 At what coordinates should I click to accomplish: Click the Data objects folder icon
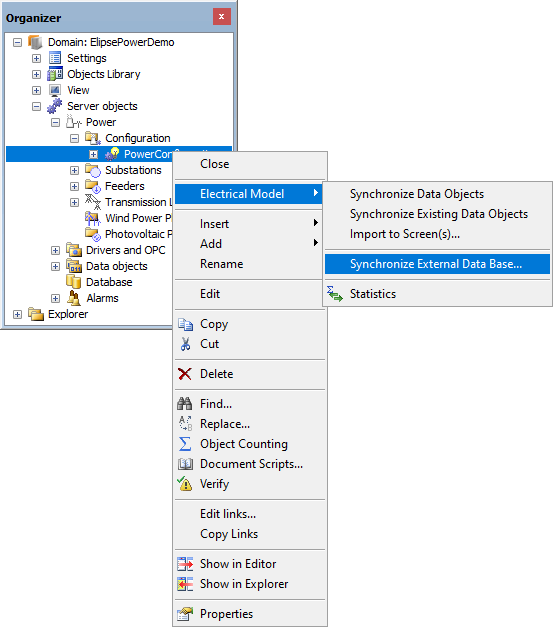(74, 266)
